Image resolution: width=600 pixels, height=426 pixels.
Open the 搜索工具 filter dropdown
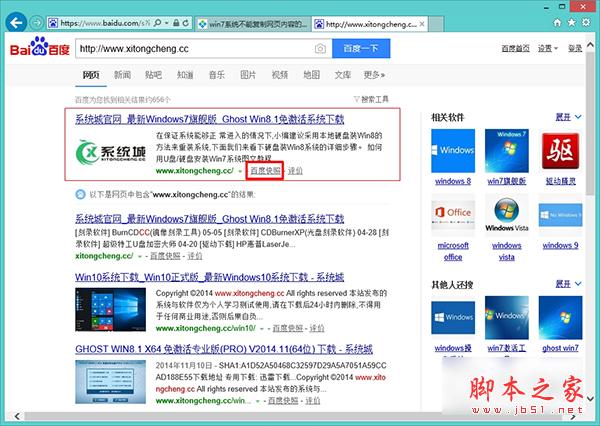tap(371, 100)
